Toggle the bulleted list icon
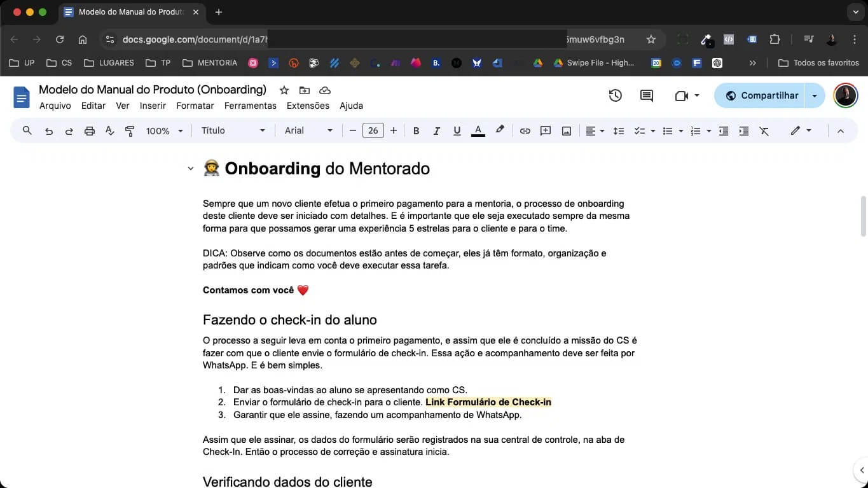Screen dimensions: 868x488 [x=668, y=130]
